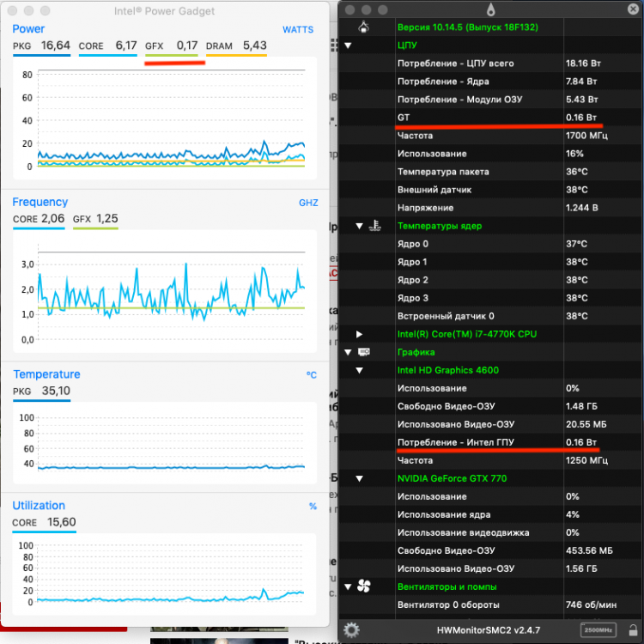Select the Встроенный датчик 0 row
Viewport: 644px width, 644px height.
[x=491, y=316]
